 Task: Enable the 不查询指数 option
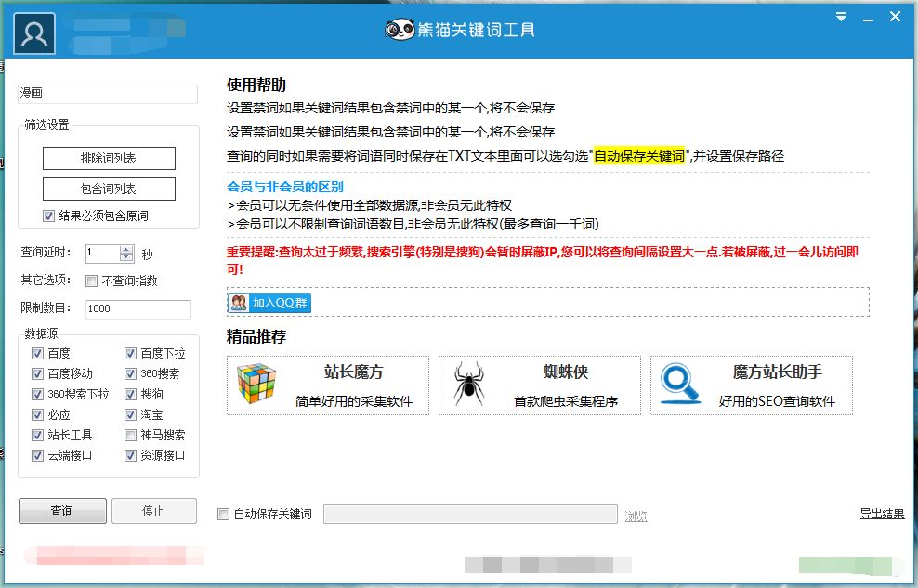tap(91, 281)
